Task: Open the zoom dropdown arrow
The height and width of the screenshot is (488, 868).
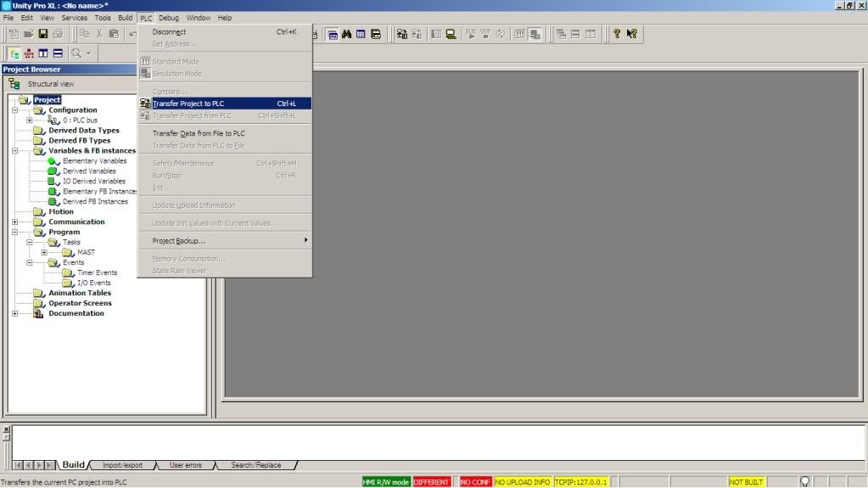Action: click(x=88, y=53)
